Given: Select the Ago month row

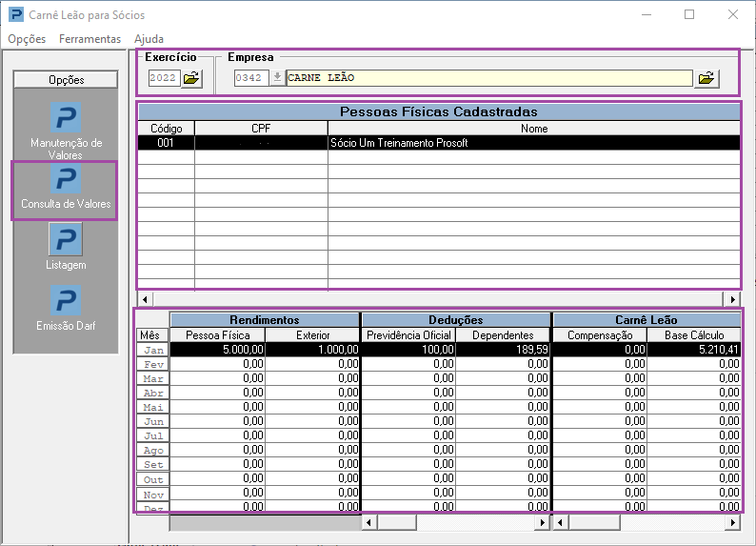Looking at the screenshot, I should tap(153, 450).
